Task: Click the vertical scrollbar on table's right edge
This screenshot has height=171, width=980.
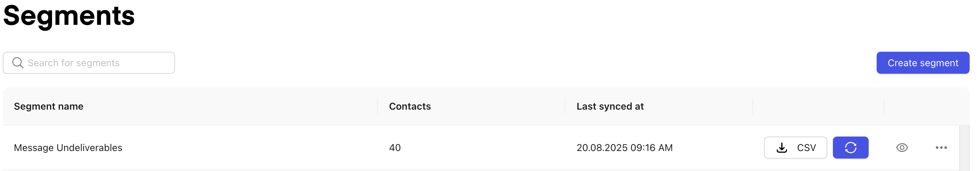Action: pos(964,148)
